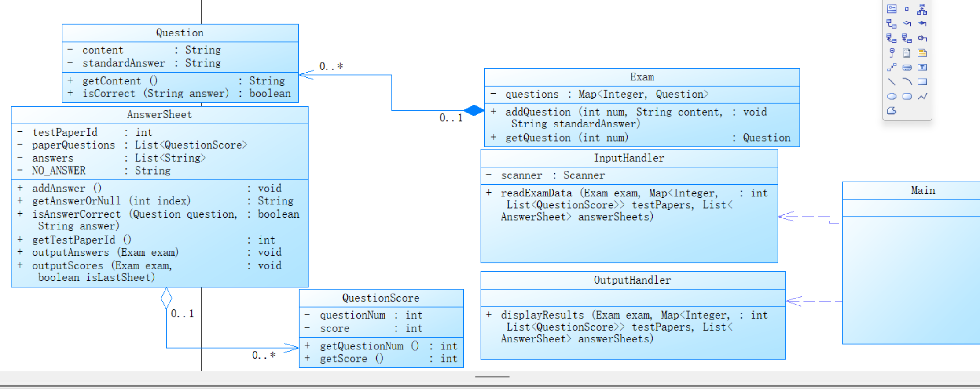Select the Rectangle drawing tool

pyautogui.click(x=922, y=82)
